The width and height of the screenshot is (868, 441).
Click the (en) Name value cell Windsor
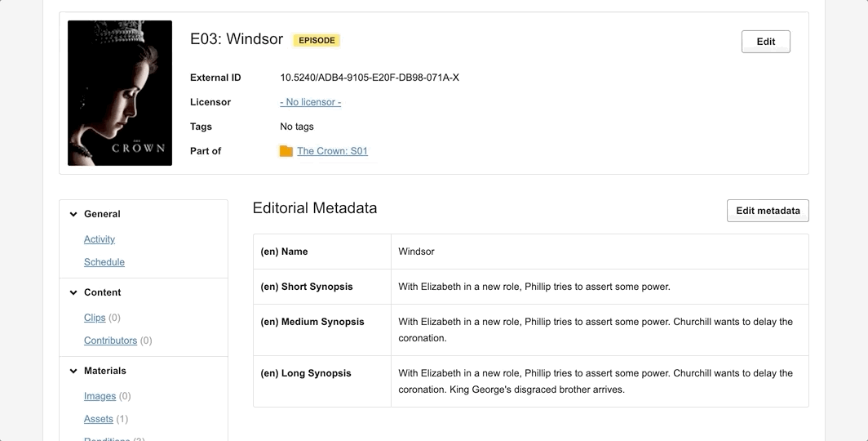point(416,252)
